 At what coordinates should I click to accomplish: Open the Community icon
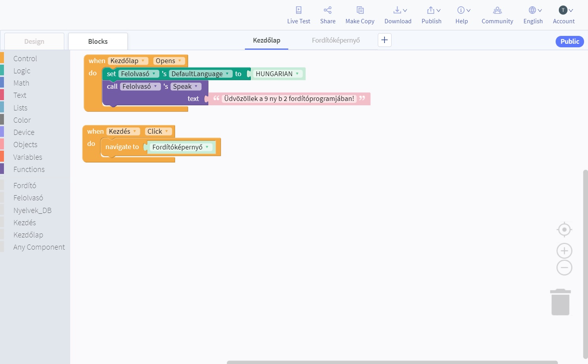pyautogui.click(x=497, y=10)
